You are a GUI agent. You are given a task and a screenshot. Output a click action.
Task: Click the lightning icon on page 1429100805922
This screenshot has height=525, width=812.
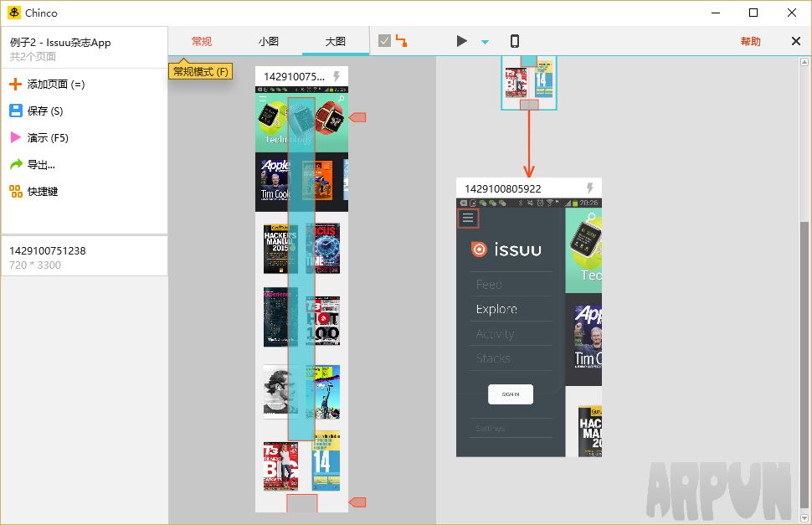[589, 188]
